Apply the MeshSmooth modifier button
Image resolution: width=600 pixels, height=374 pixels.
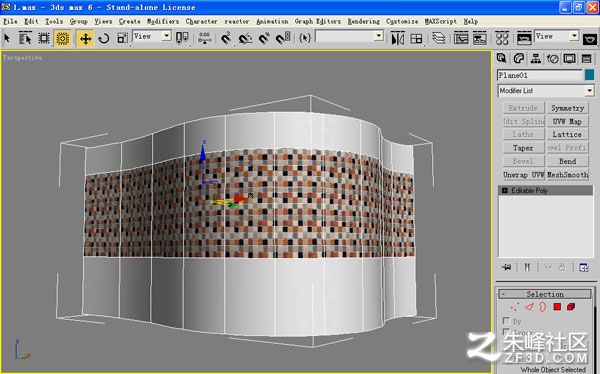click(x=567, y=175)
